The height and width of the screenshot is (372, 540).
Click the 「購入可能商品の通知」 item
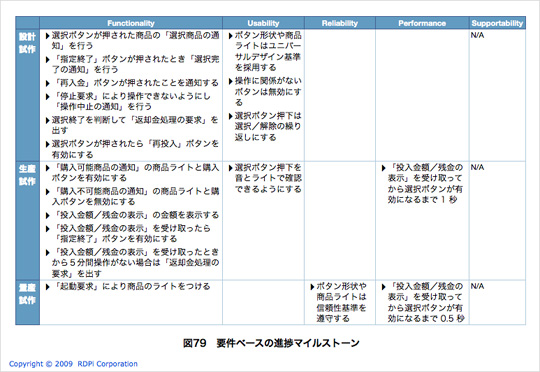133,173
